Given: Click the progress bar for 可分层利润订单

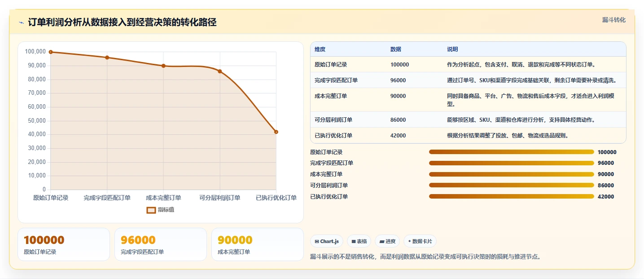Looking at the screenshot, I should [x=512, y=185].
